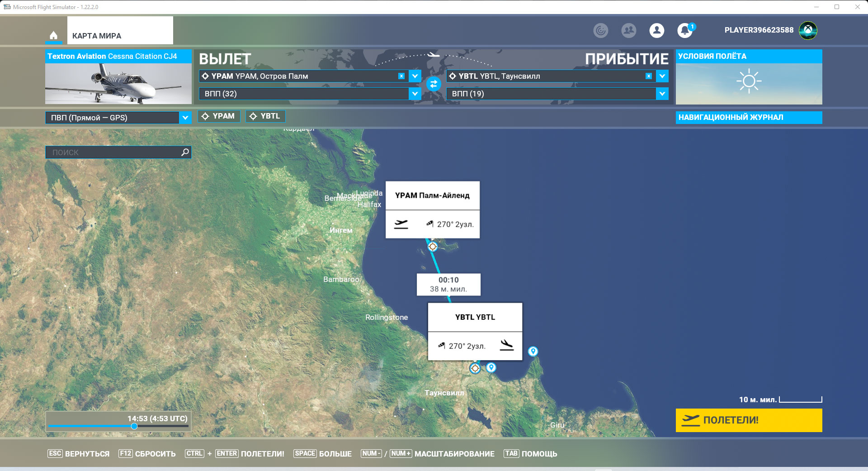The image size is (868, 471).
Task: Click CTRL+ENTER ПОЛЕТЕЛИ! shortcut in bottom bar
Action: pos(235,454)
